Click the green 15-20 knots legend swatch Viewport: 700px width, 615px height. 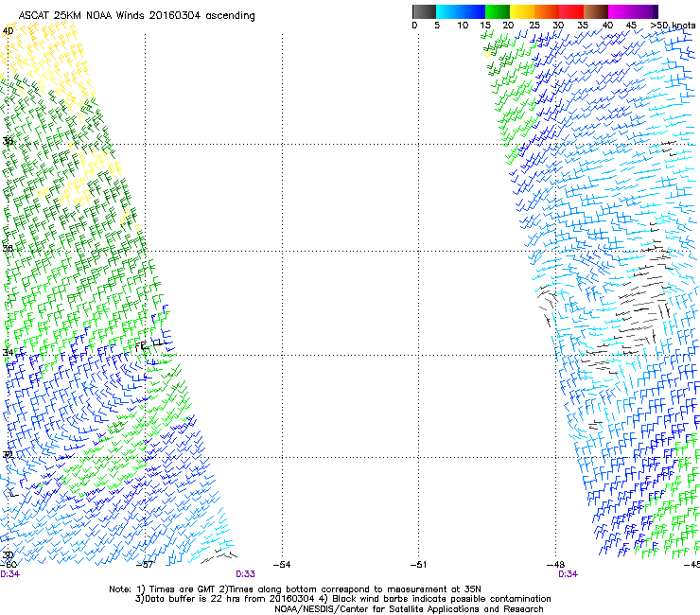click(x=498, y=11)
